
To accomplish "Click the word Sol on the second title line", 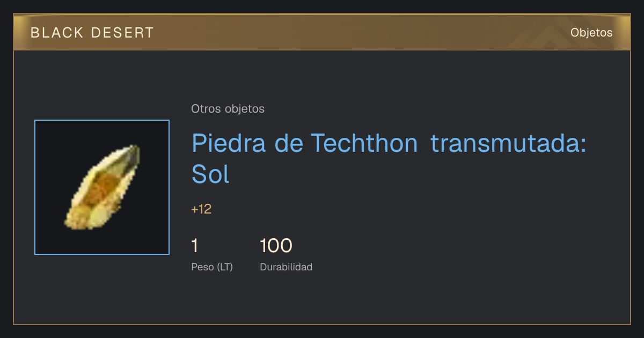I will click(x=210, y=173).
